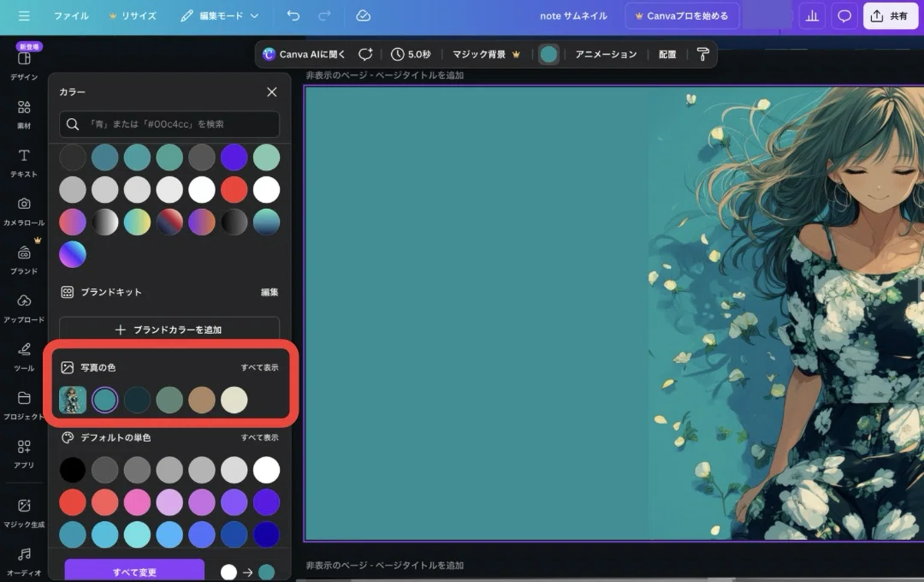Apply すべて変更 to change all
924x582 pixels.
[x=134, y=572]
